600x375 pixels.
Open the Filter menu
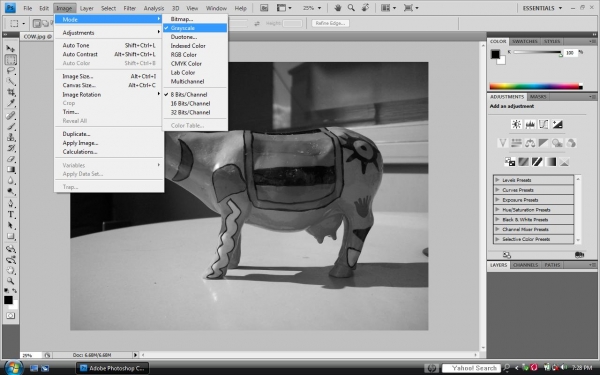[x=130, y=8]
